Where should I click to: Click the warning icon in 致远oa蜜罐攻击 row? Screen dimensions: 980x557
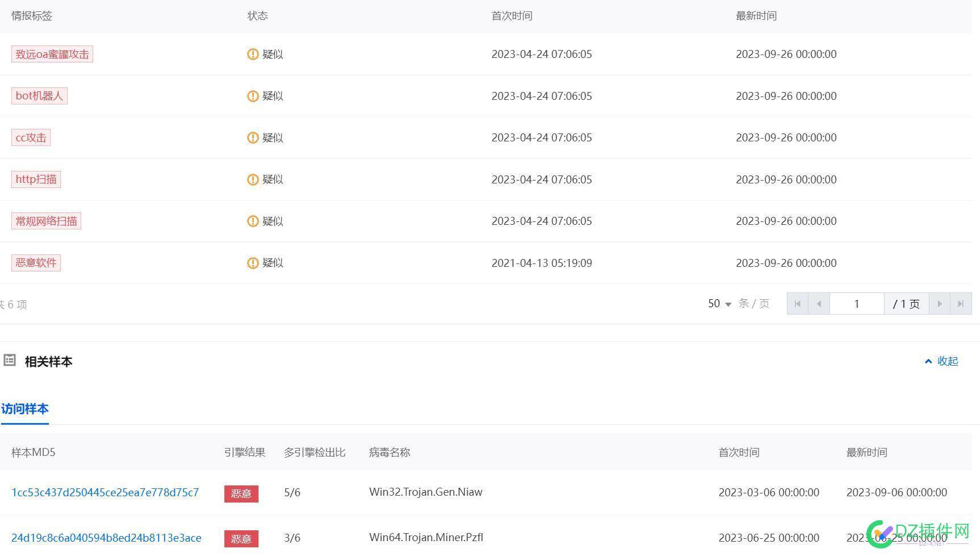coord(253,54)
